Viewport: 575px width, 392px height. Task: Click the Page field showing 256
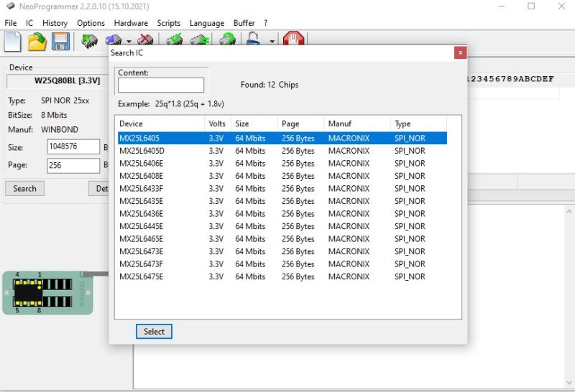click(x=73, y=166)
